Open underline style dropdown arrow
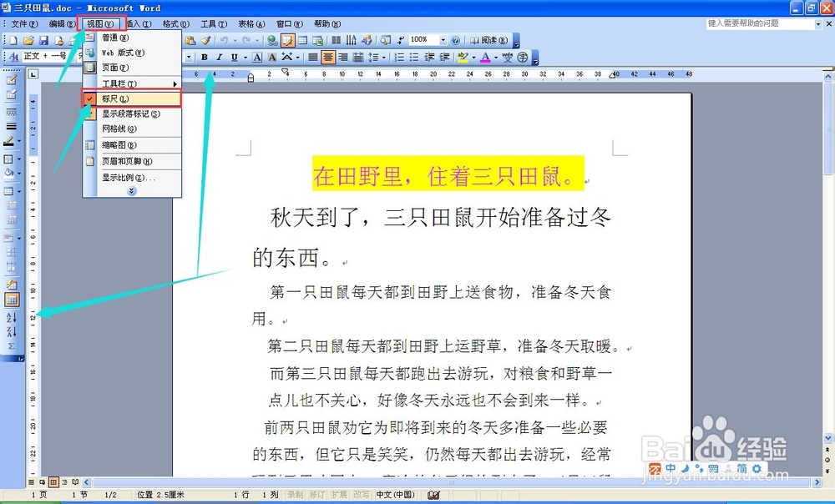This screenshot has width=835, height=504. point(245,57)
